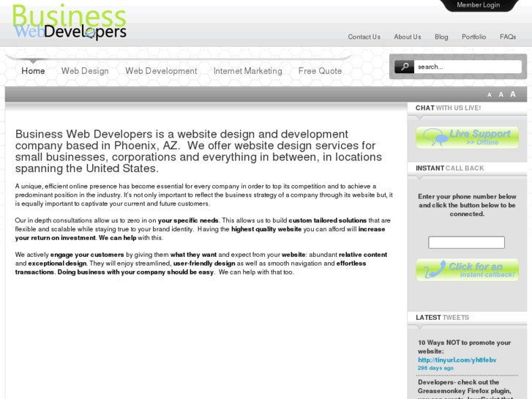Open the Web Design menu
Screen dimensions: 532x399
85,71
